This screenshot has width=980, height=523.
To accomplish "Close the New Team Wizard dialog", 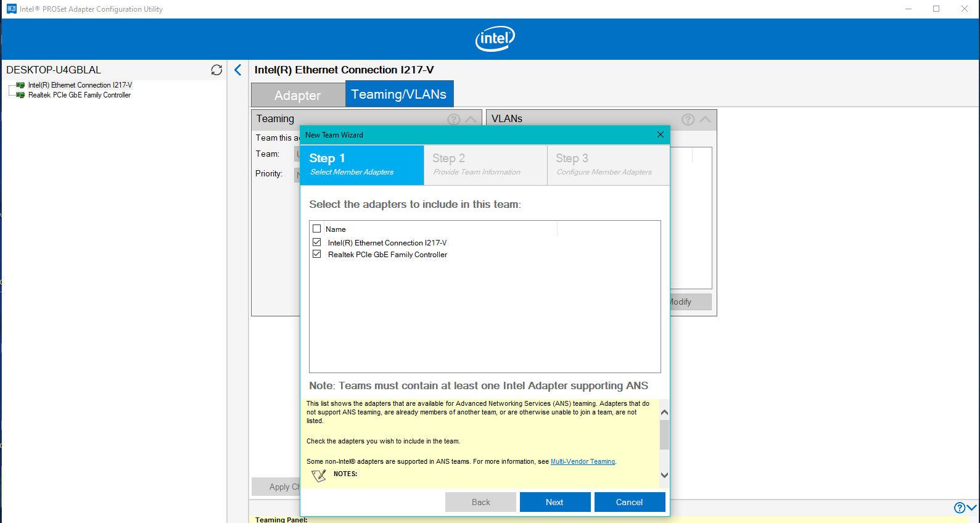I will (x=661, y=134).
